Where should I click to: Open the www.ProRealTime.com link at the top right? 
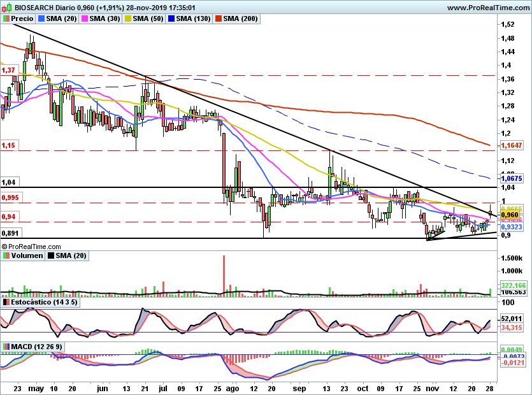click(488, 8)
